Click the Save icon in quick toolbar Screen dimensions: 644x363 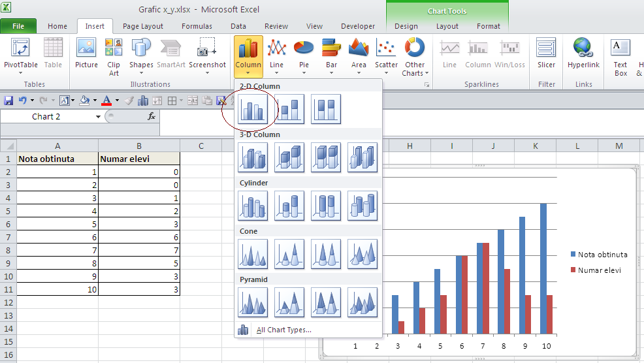click(x=8, y=100)
